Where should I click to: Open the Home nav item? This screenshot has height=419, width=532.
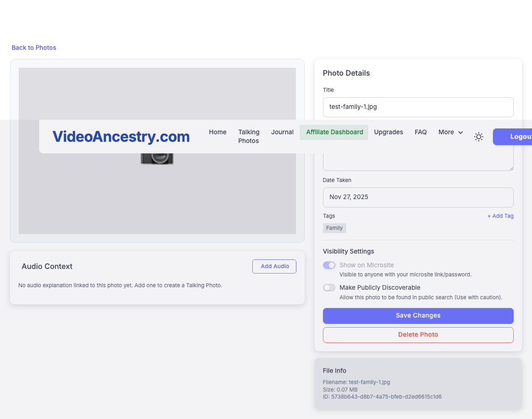click(x=217, y=132)
